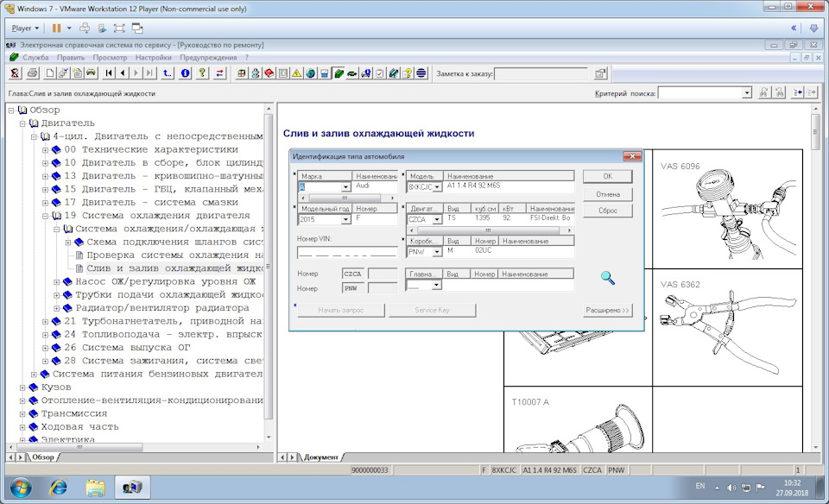Open the Править menu
The width and height of the screenshot is (829, 504).
point(71,58)
